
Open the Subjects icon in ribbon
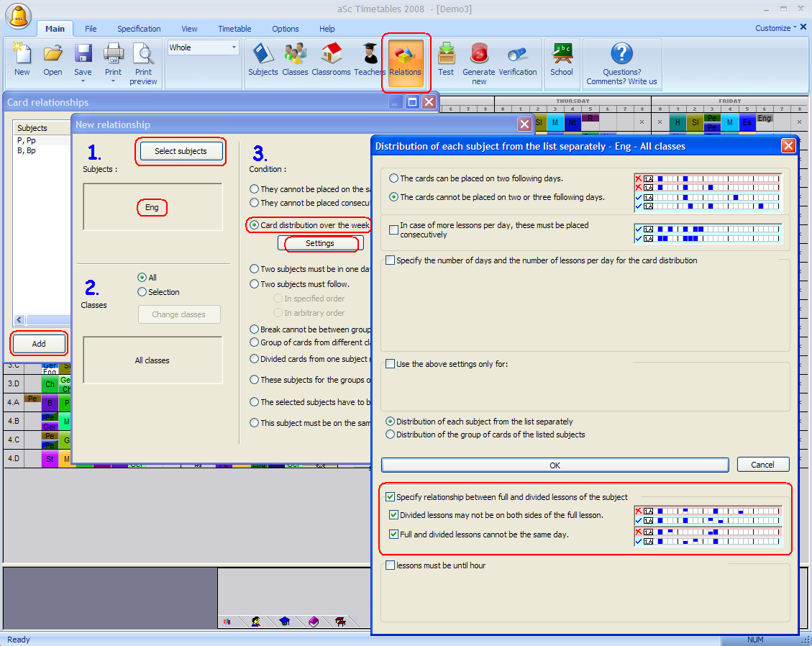tap(263, 55)
